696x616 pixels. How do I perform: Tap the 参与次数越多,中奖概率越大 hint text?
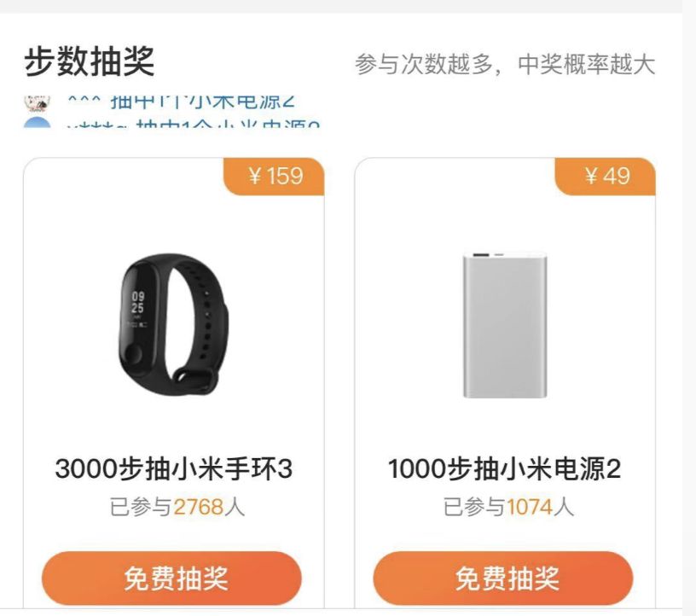click(505, 64)
